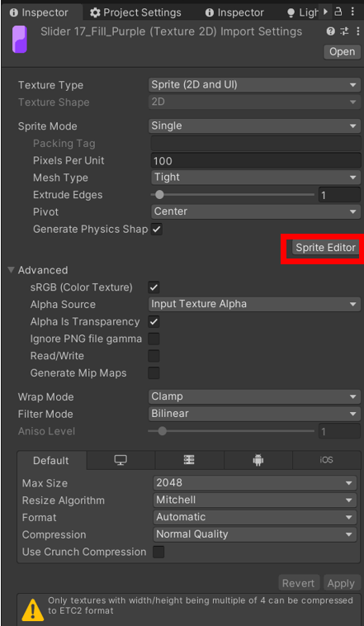This screenshot has width=364, height=626.
Task: Open the Alpha Source dropdown
Action: pos(254,304)
